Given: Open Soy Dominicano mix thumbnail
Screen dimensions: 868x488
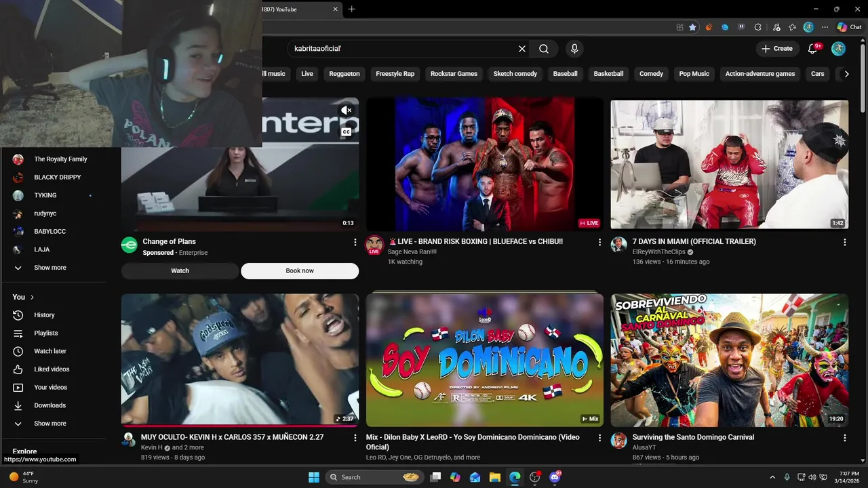Looking at the screenshot, I should tap(484, 360).
